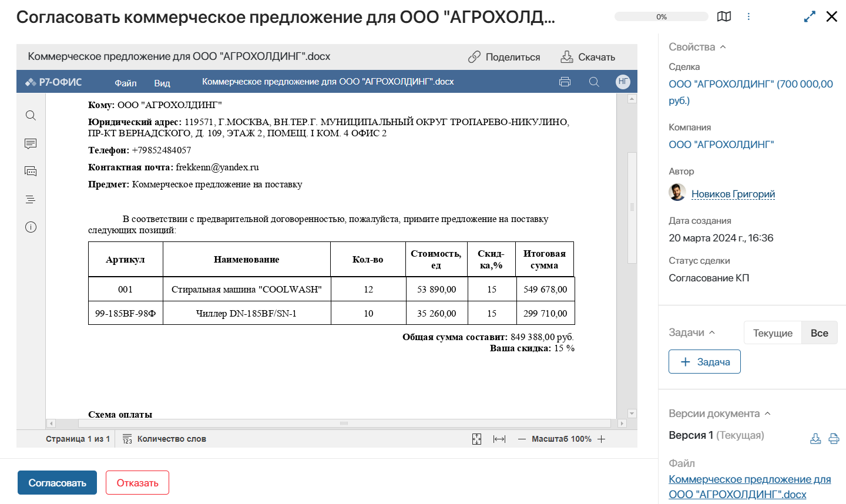Click the word count icon in status bar
This screenshot has height=504, width=846.
point(127,439)
